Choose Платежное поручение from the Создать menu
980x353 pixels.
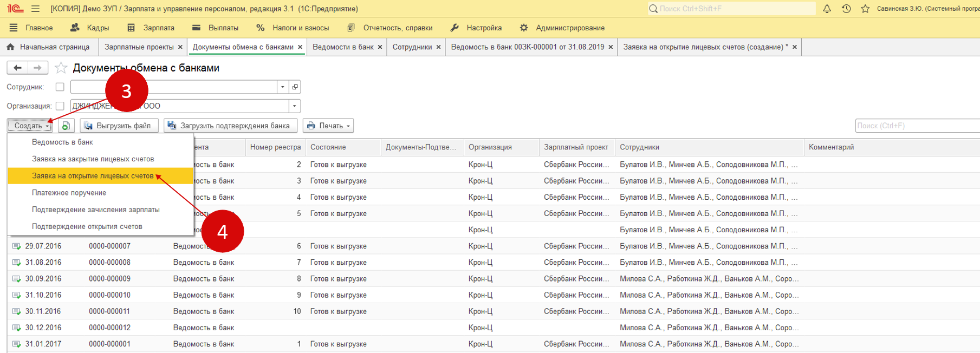coord(69,193)
